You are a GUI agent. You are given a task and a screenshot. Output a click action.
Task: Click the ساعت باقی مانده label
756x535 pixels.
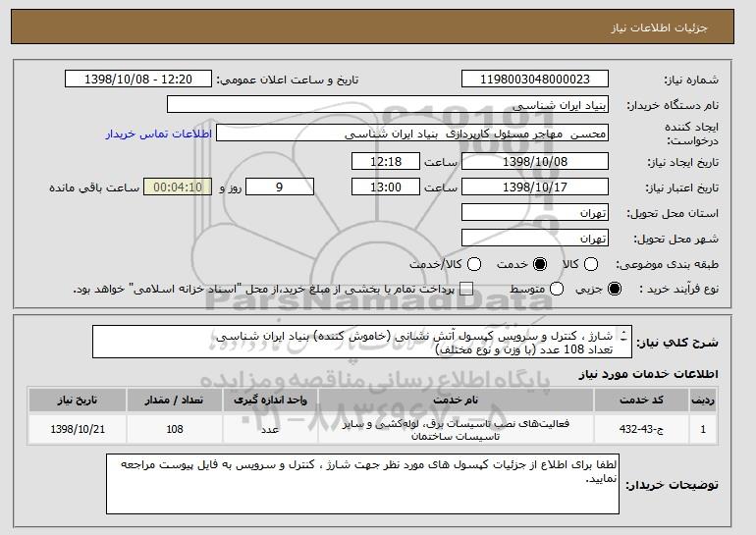[x=94, y=187]
